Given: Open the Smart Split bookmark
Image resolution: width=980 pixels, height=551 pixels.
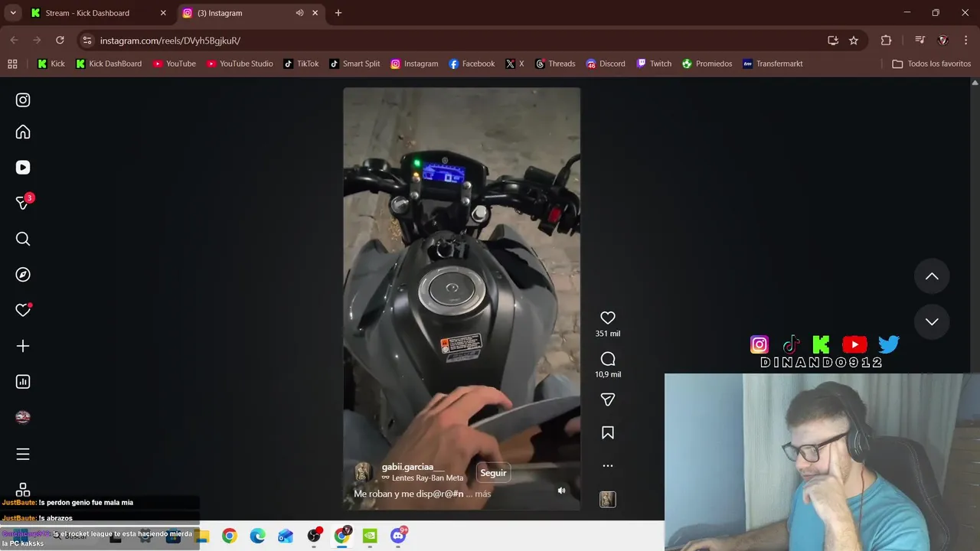Looking at the screenshot, I should 354,64.
